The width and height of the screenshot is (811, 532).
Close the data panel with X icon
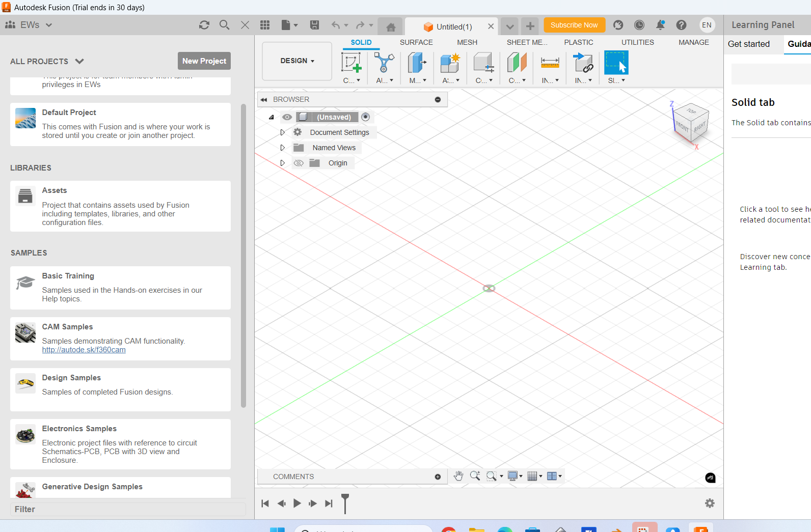[x=245, y=25]
